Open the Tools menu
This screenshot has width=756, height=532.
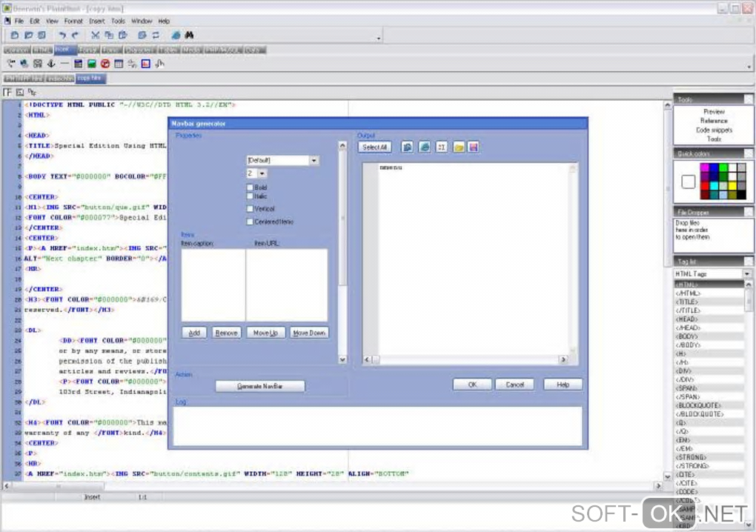tap(118, 21)
